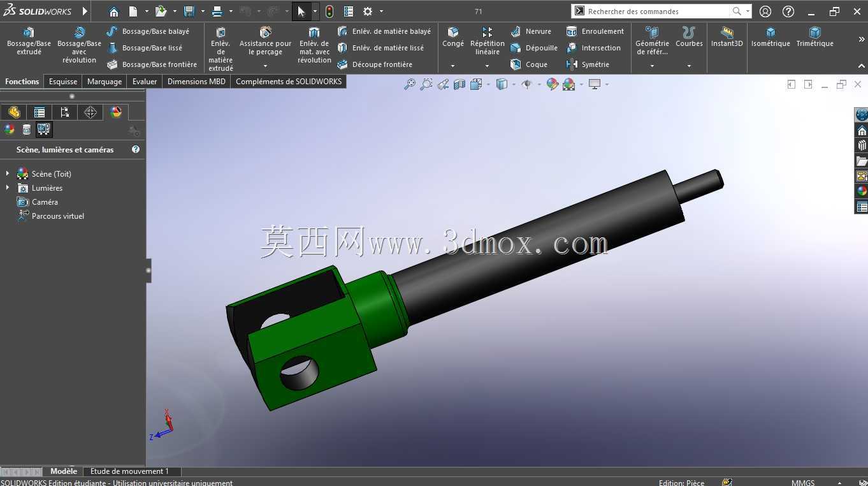Open the DisplayManager tab

pyautogui.click(x=116, y=112)
